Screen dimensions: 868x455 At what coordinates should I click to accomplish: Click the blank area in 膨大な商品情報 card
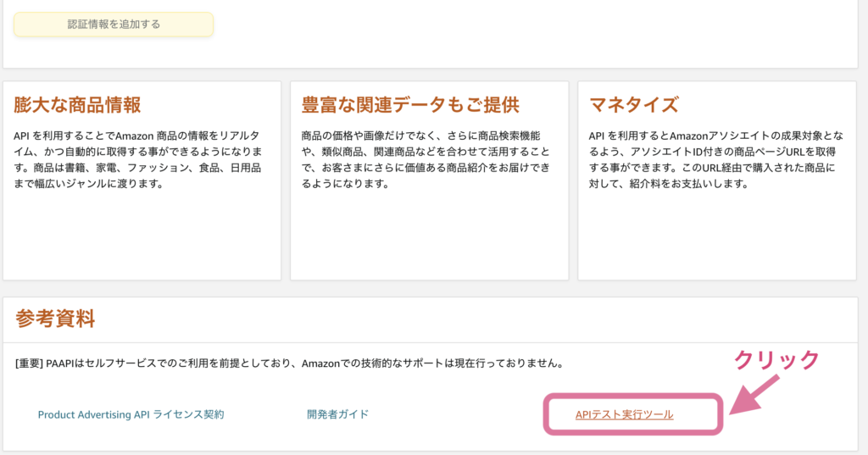142,236
